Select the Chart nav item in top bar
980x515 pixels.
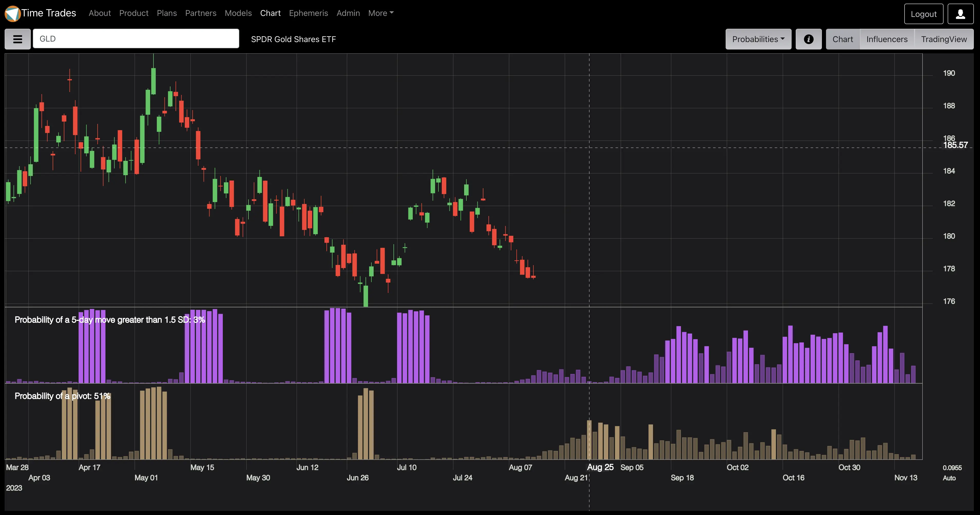click(271, 13)
